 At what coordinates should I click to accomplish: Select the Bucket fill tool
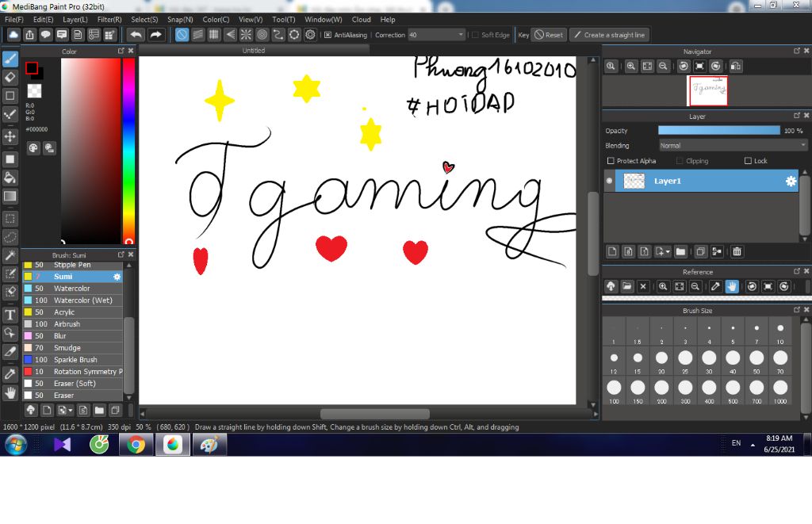tap(10, 178)
